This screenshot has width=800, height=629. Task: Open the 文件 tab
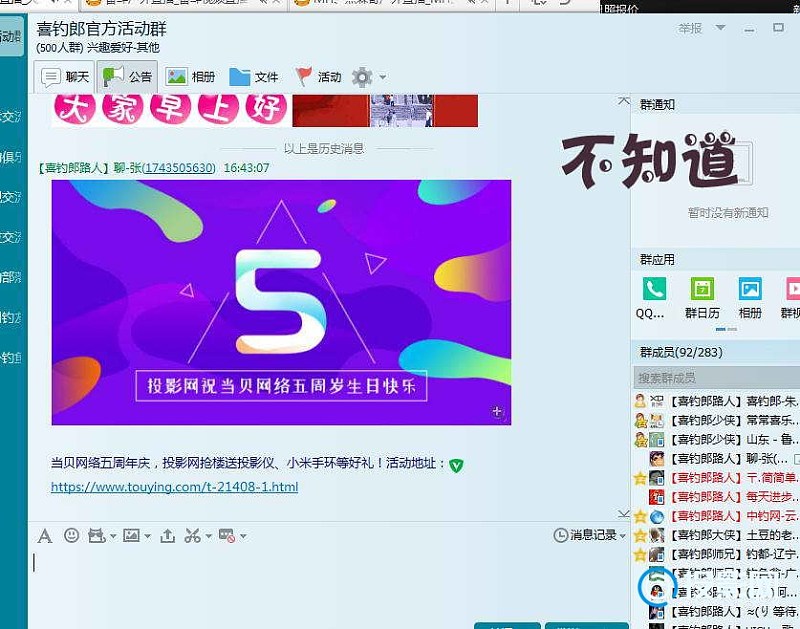click(254, 77)
